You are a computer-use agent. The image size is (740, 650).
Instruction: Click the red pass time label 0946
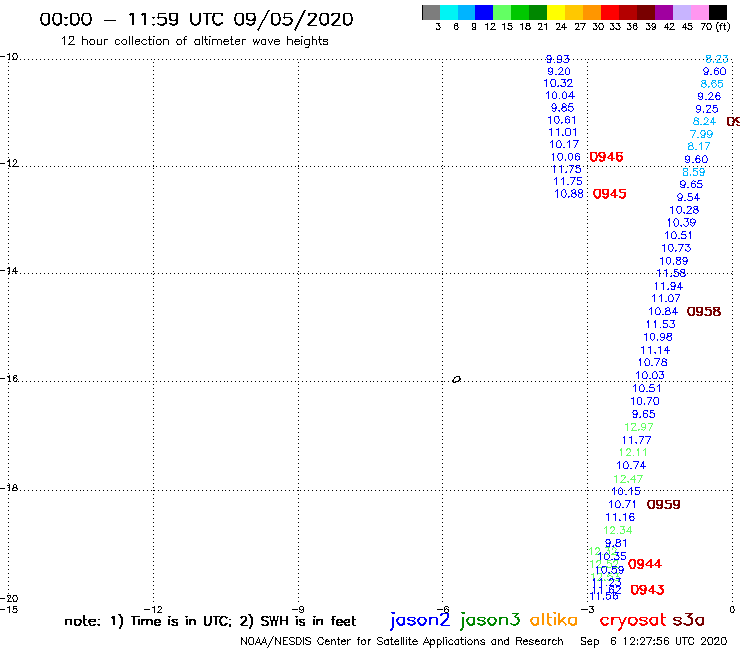tap(606, 157)
